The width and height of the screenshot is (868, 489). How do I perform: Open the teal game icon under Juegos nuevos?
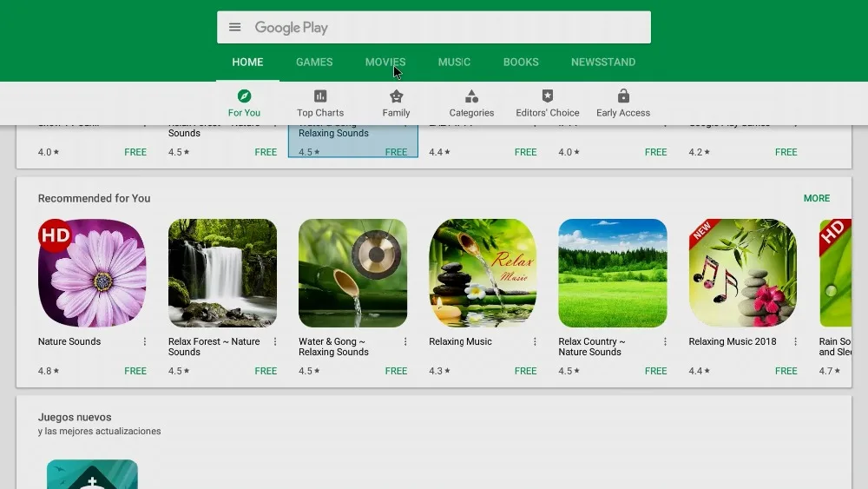(92, 474)
